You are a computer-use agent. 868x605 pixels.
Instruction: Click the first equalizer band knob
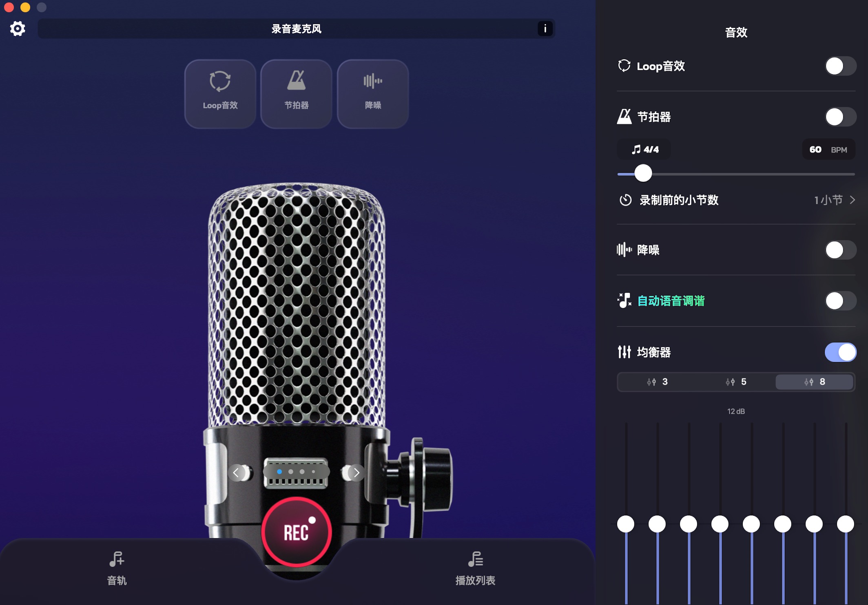tap(626, 524)
